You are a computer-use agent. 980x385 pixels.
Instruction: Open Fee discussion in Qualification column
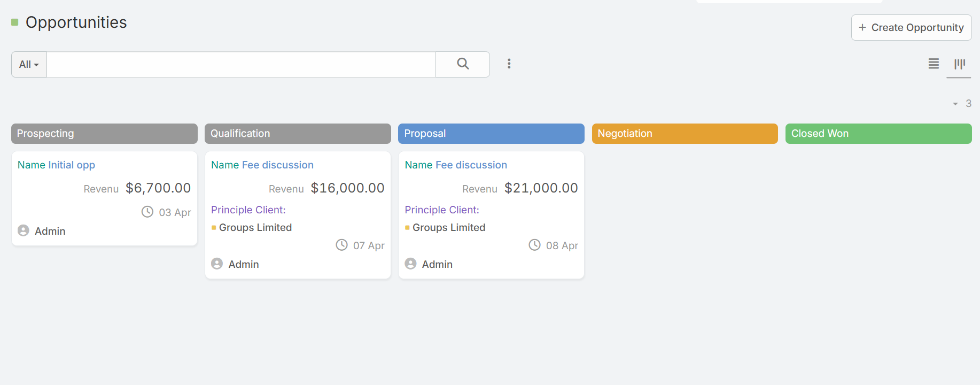click(x=277, y=165)
